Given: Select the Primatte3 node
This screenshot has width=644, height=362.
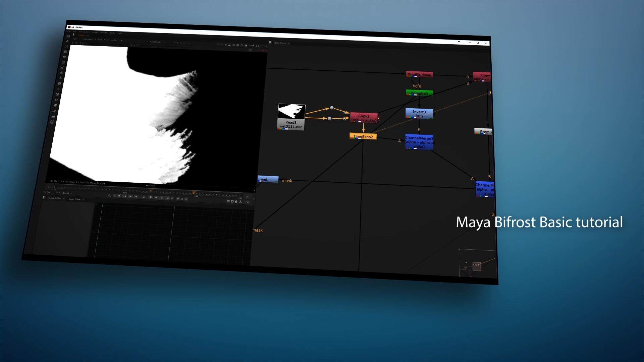Looking at the screenshot, I should (419, 93).
